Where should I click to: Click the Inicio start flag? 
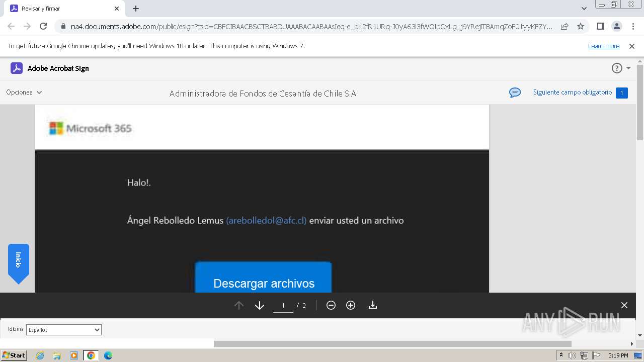(19, 263)
